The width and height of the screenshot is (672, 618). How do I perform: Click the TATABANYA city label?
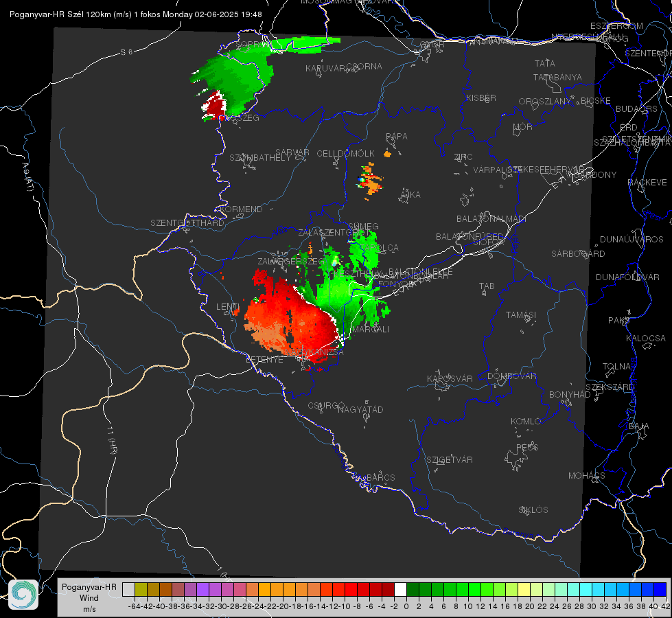pos(557,77)
